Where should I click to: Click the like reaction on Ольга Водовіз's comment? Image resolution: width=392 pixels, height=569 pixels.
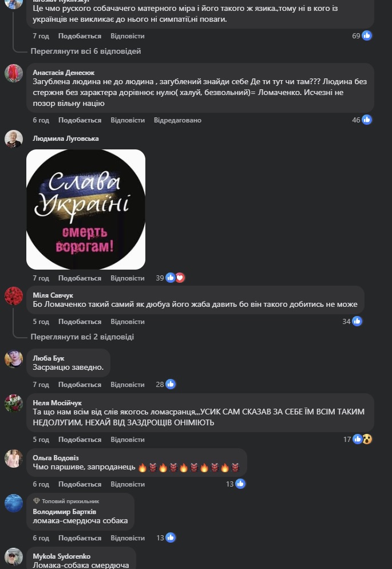[240, 484]
